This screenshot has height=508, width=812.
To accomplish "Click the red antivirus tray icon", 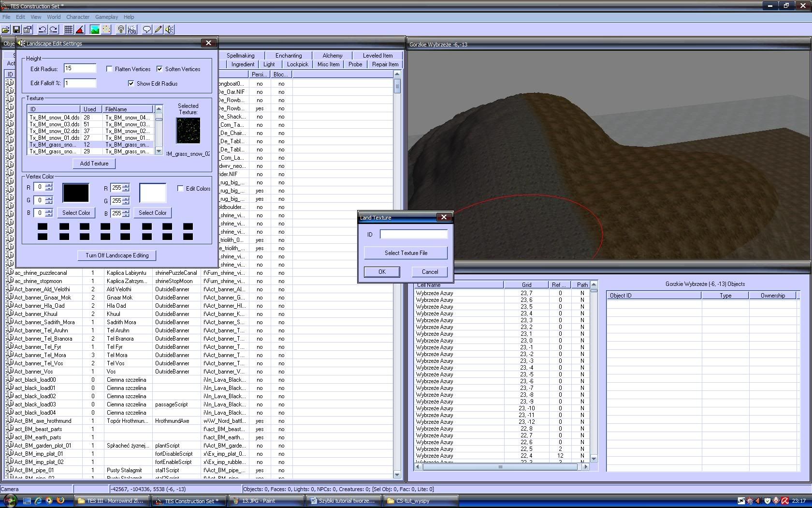I will click(x=785, y=501).
